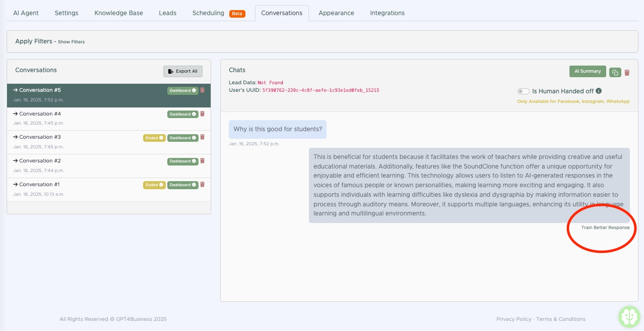
Task: Go to the Integrations tab
Action: pyautogui.click(x=387, y=13)
